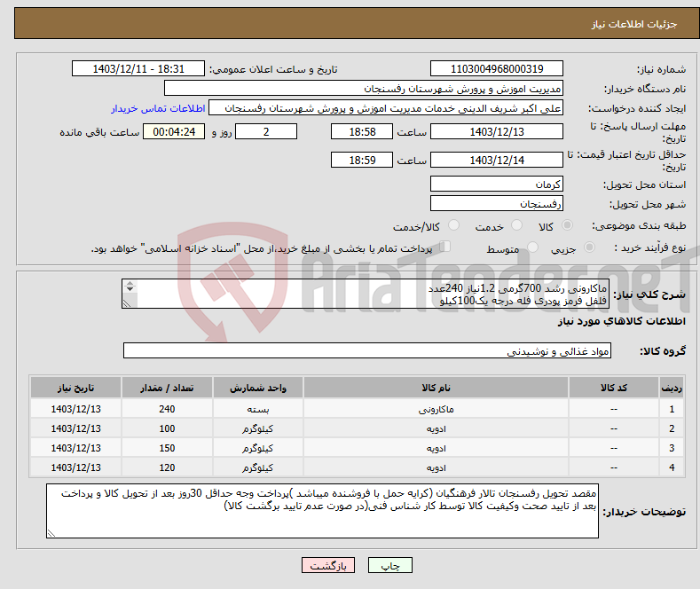Click scroll up arrow in description box

130,283
